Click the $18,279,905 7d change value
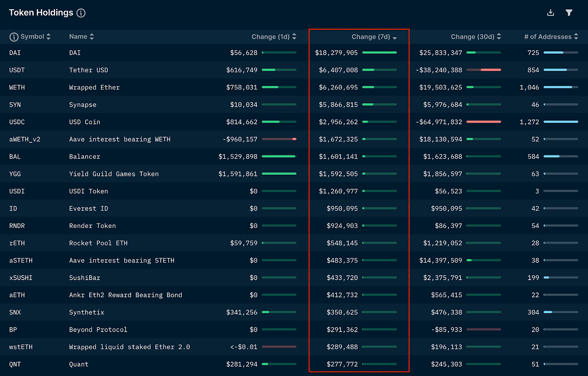 click(x=336, y=53)
